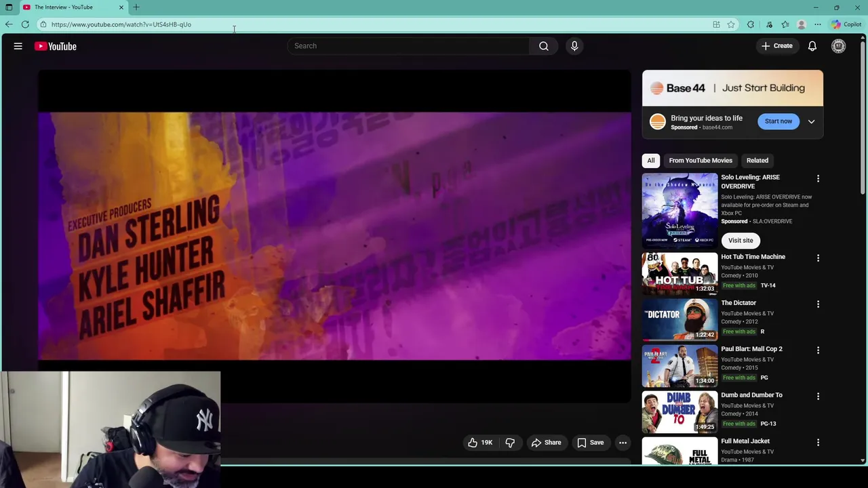Focus the YouTube search box

pos(408,46)
